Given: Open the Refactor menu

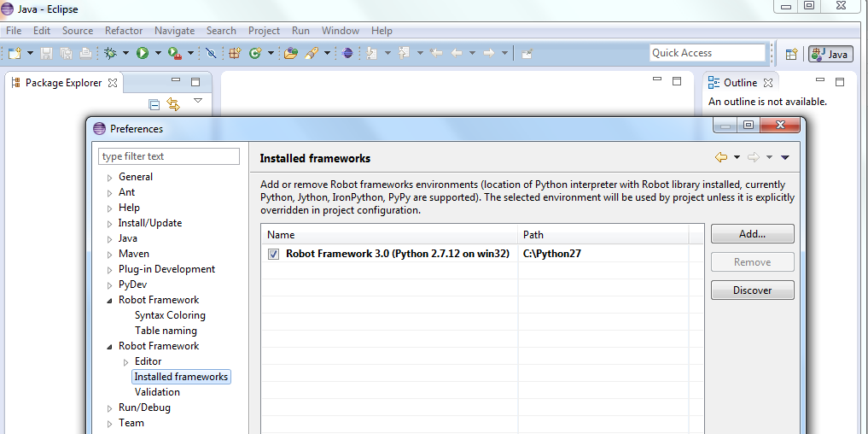Looking at the screenshot, I should 124,31.
